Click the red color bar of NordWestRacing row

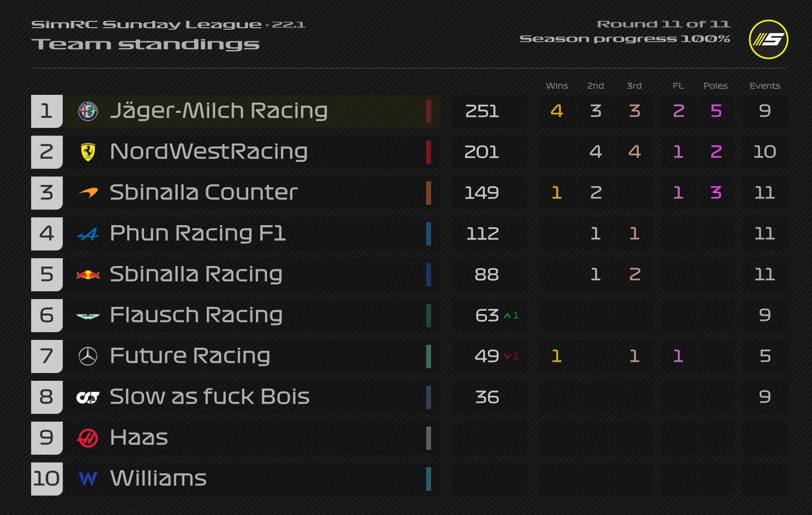click(x=429, y=152)
